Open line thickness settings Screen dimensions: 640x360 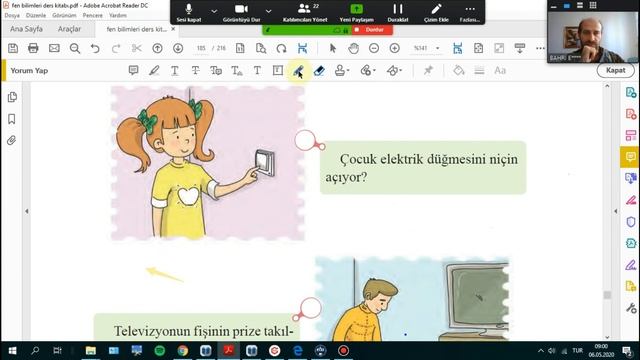(x=479, y=70)
